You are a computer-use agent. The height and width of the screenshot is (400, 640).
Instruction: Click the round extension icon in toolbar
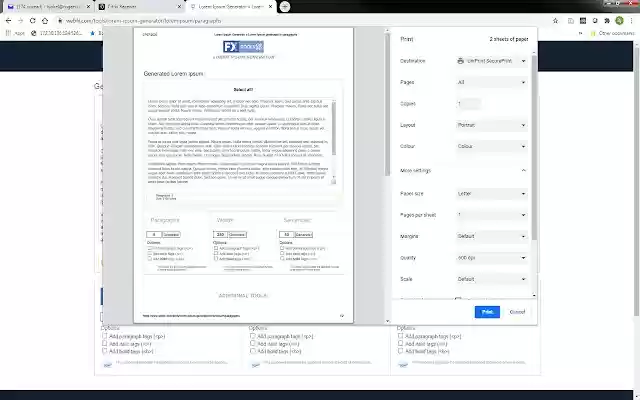pos(595,20)
